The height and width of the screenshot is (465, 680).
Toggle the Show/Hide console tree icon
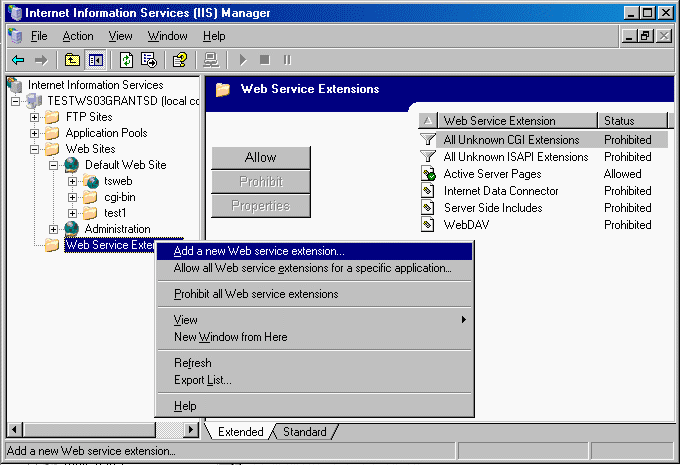(95, 60)
